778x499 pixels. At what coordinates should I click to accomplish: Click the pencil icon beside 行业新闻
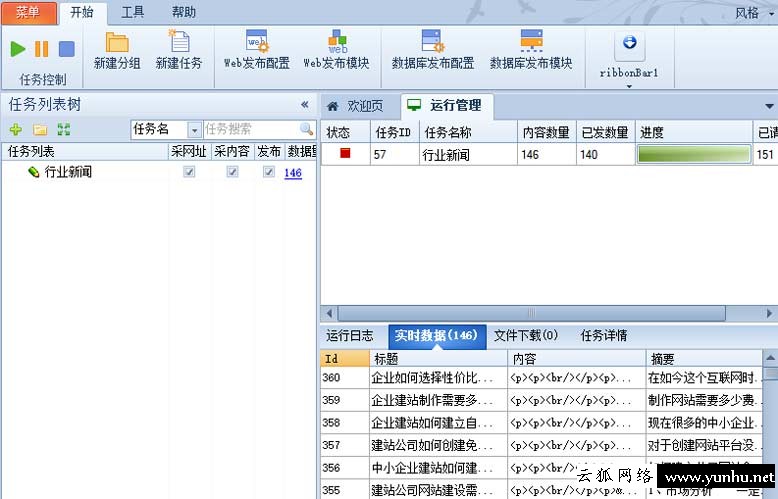click(x=34, y=172)
